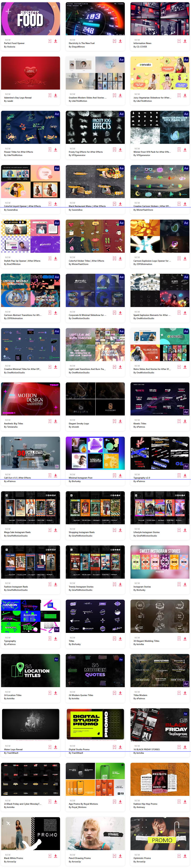Download the Optimistic Promo template
Viewport: 191px width, 868px height.
[x=185, y=856]
